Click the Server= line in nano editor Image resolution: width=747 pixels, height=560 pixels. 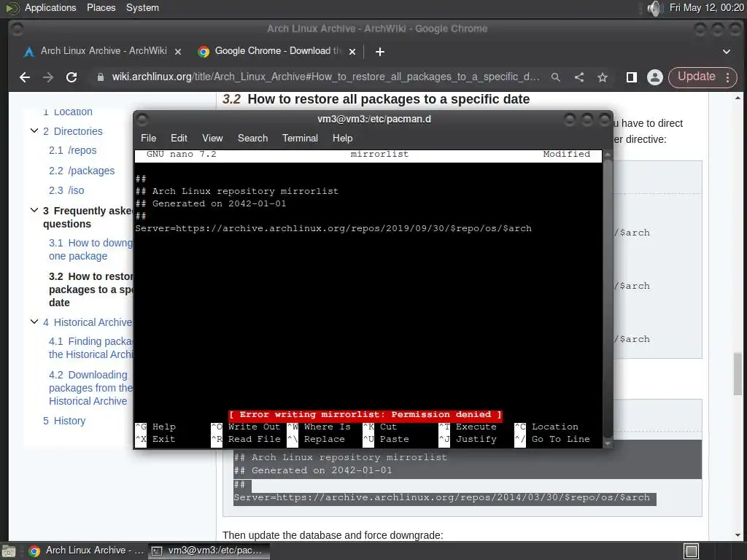coord(333,228)
